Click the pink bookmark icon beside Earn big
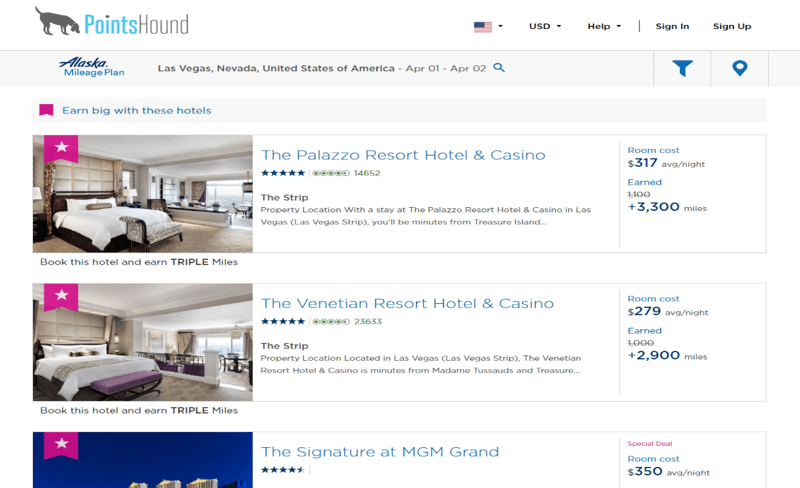Viewport: 800px width, 488px height. click(46, 110)
